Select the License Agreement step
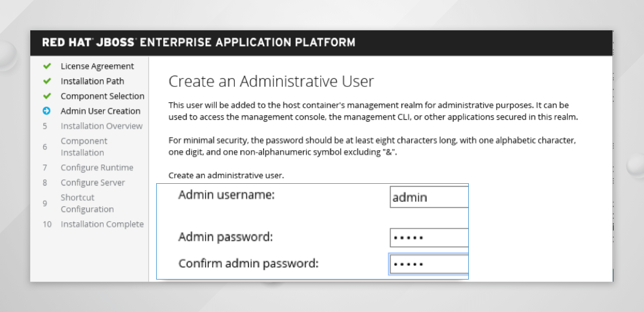Screen dimensions: 644x312 point(97,66)
